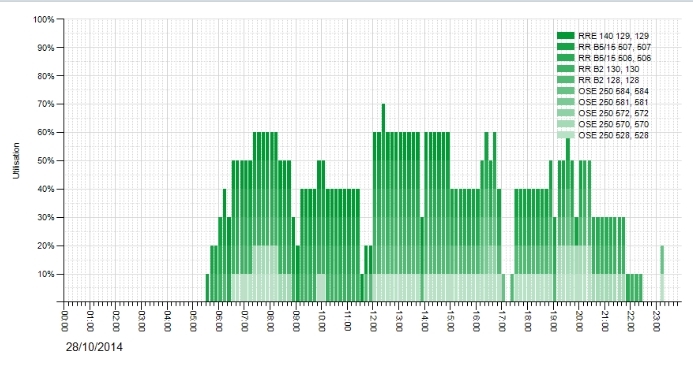Screen dimensions: 693x366
Task: Click the 18:00 time axis label
Action: 527,320
